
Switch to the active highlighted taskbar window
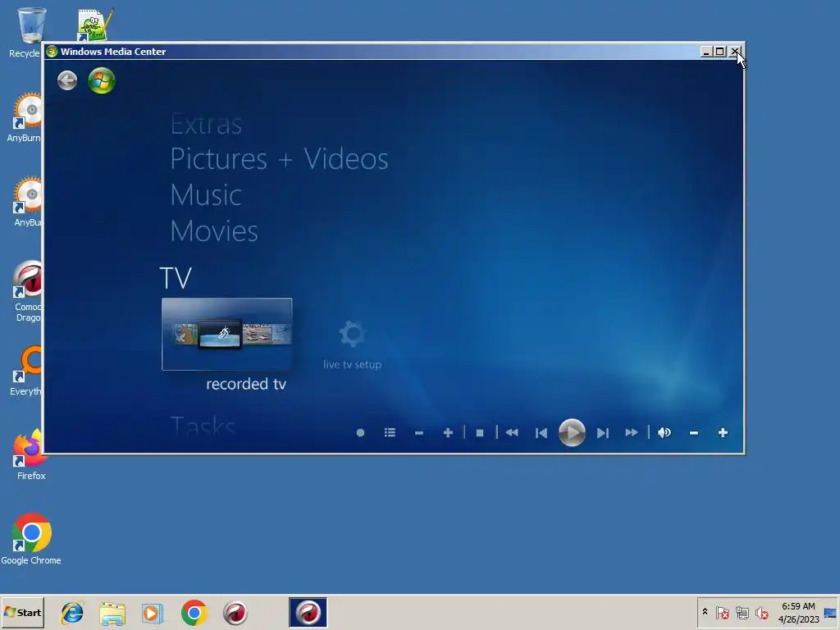[308, 612]
